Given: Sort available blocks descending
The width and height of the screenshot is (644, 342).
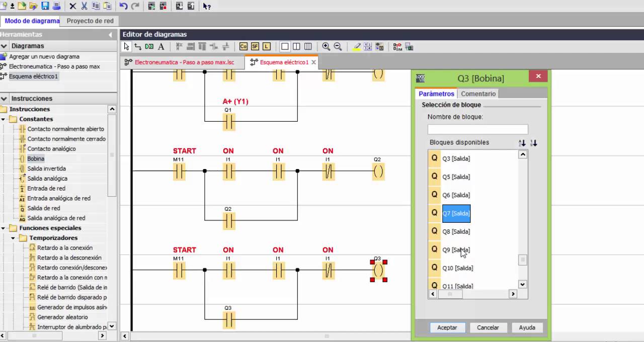Looking at the screenshot, I should 534,143.
